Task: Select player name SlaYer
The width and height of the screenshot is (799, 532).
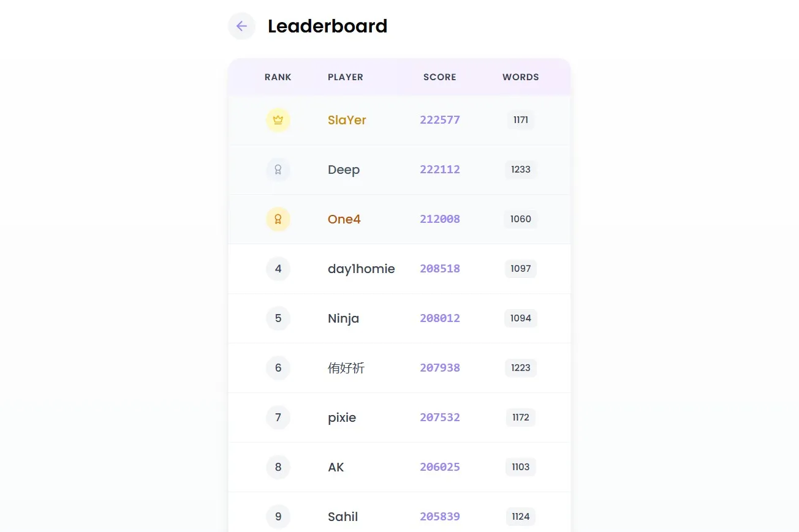Action: 347,120
